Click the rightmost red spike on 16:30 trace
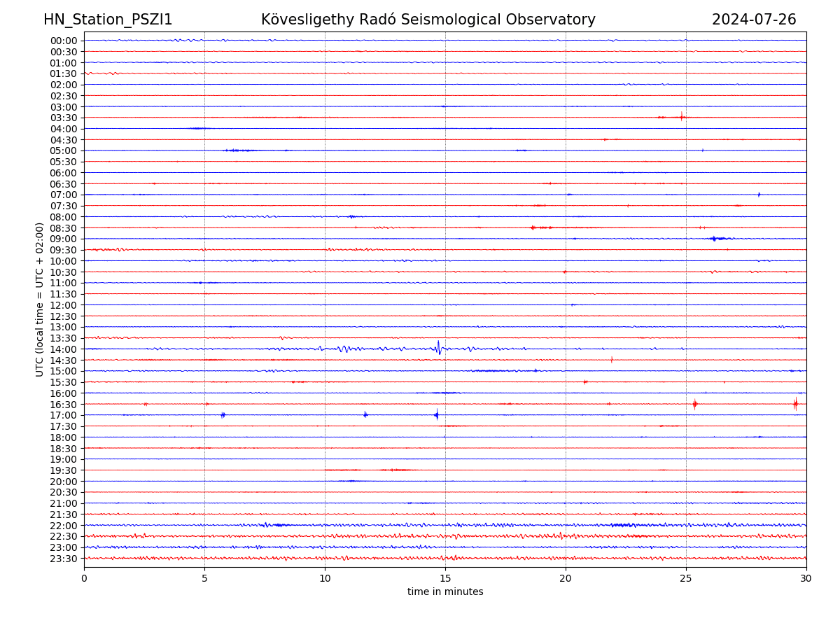Viewport: 840px width, 630px height. (x=795, y=403)
